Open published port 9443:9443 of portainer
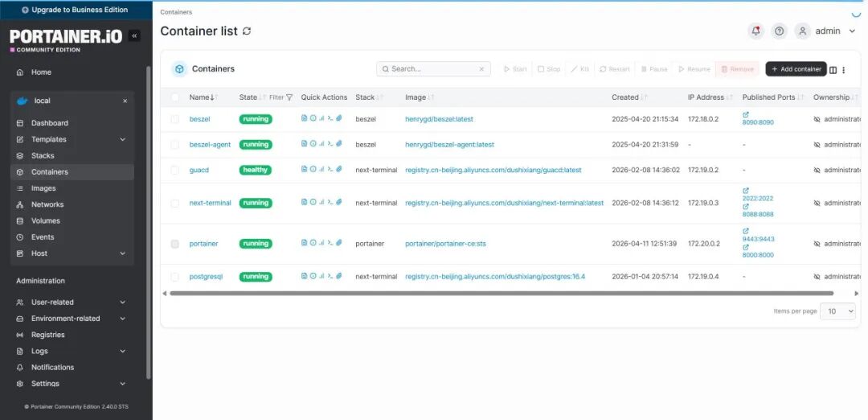This screenshot has width=868, height=420. (758, 239)
